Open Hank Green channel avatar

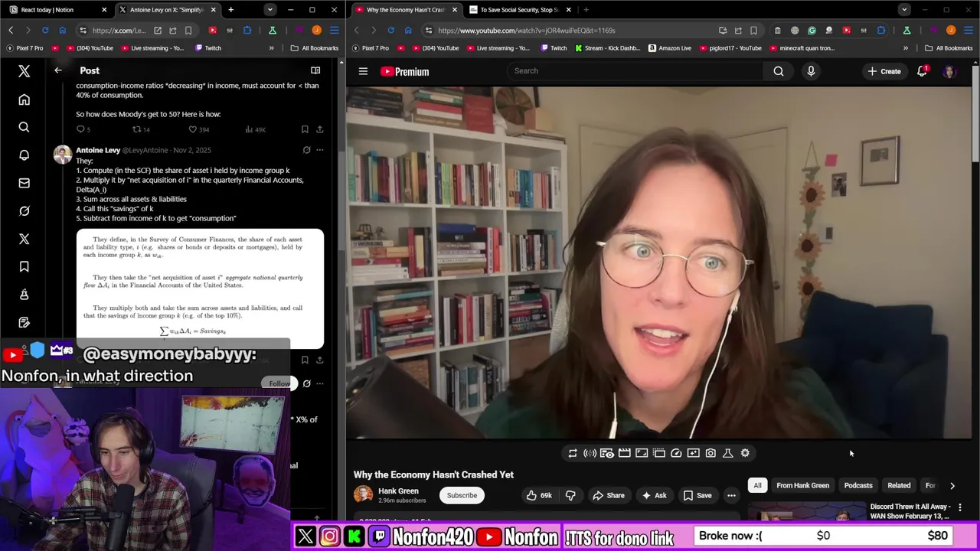click(364, 494)
